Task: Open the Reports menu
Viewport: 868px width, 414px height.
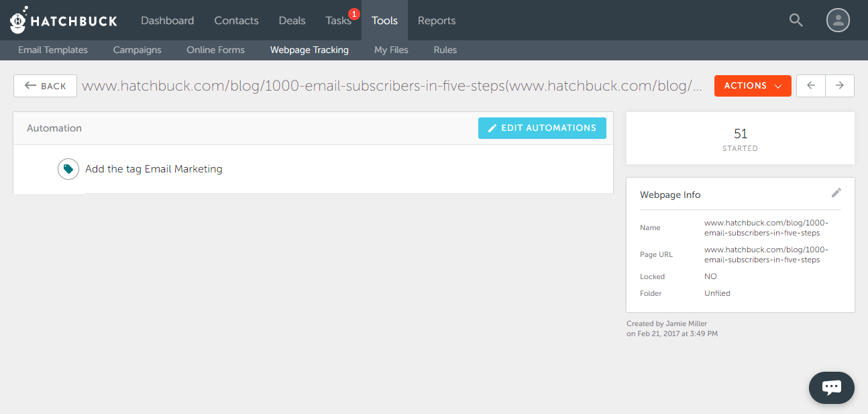Action: pyautogui.click(x=437, y=21)
